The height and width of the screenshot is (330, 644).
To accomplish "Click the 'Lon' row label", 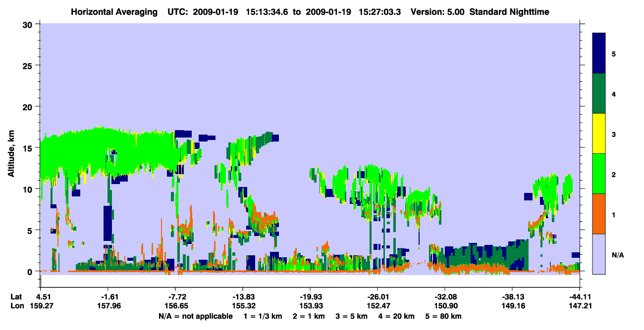I will click(x=16, y=306).
